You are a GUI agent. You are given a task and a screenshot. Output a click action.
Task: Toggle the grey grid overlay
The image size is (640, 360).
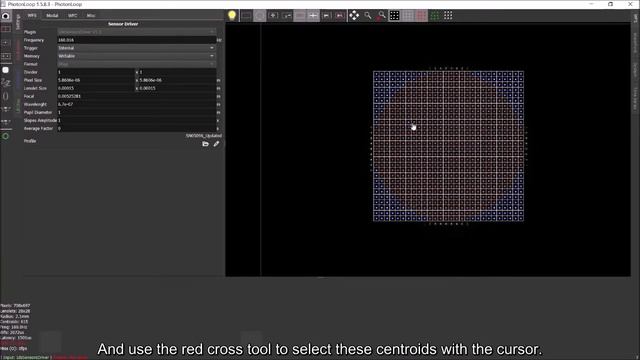tap(408, 16)
